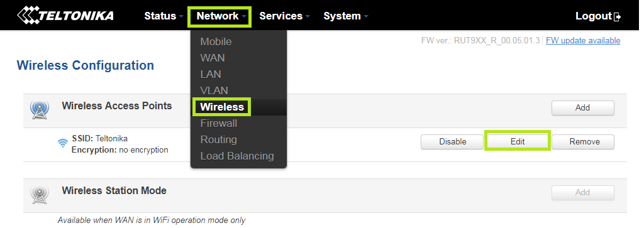Open the Status dropdown menu
This screenshot has height=228, width=644.
click(164, 16)
